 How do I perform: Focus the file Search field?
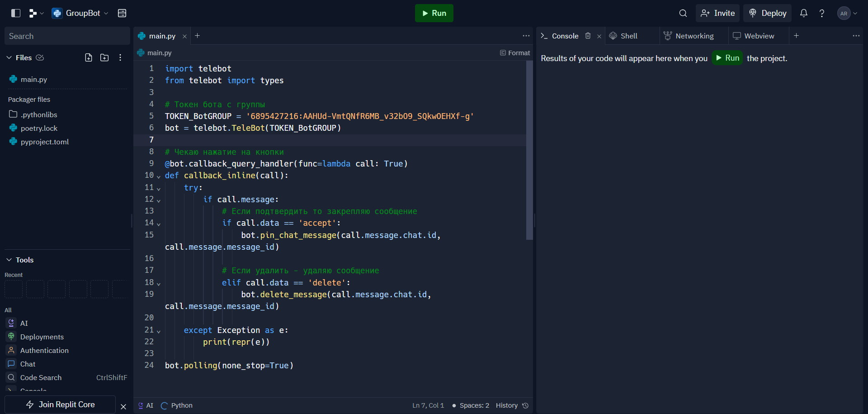tap(67, 36)
